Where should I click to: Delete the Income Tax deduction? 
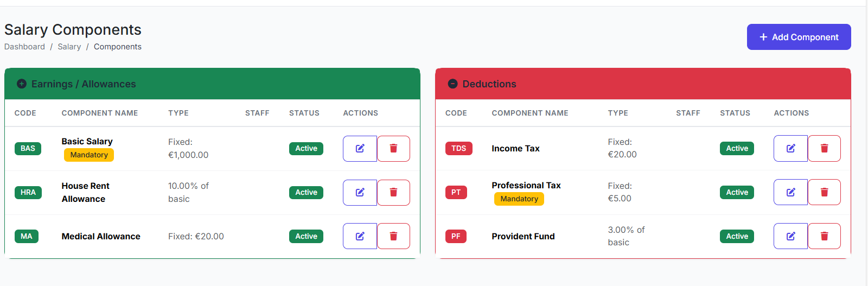[x=824, y=148]
